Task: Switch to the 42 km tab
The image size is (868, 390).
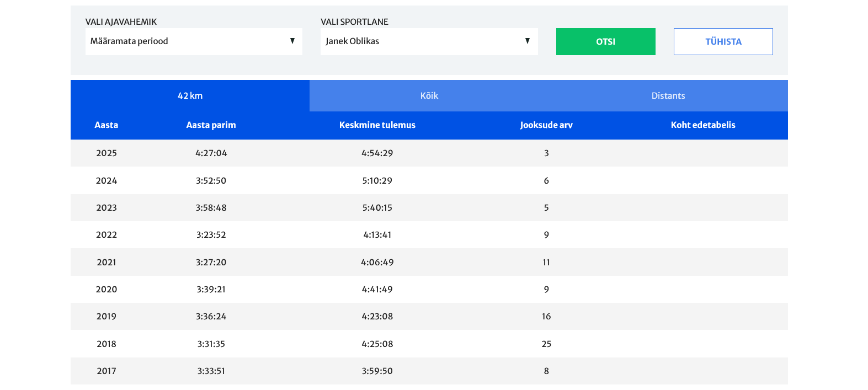Action: coord(190,96)
